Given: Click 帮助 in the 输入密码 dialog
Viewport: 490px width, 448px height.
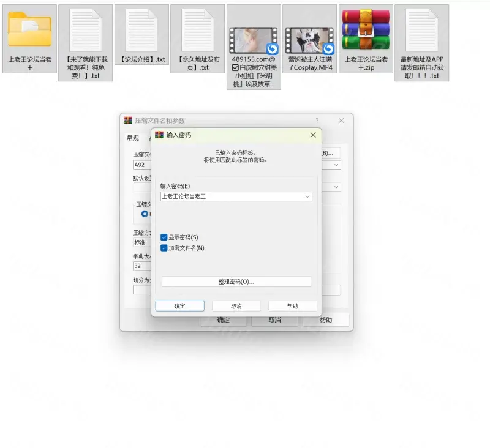Looking at the screenshot, I should coord(293,306).
